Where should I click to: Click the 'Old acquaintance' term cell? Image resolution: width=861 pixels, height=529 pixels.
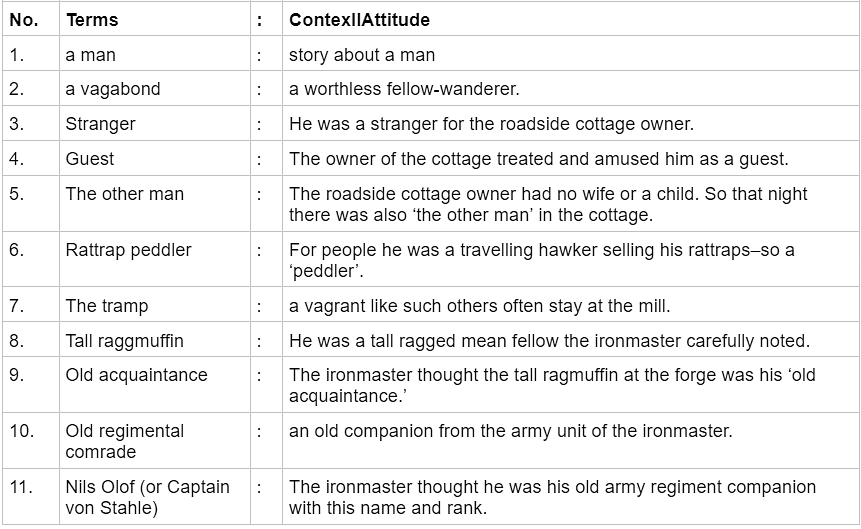155,385
